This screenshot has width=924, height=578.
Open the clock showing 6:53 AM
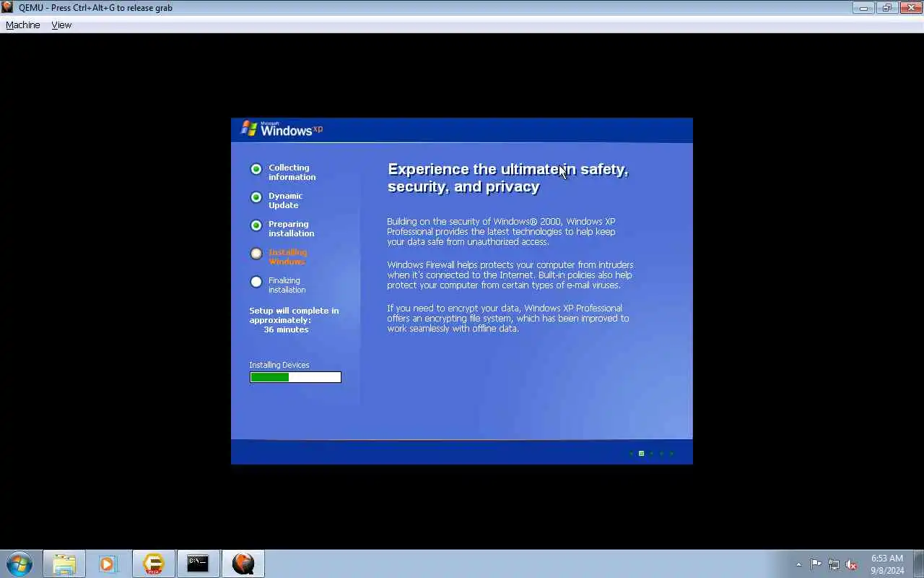click(887, 564)
